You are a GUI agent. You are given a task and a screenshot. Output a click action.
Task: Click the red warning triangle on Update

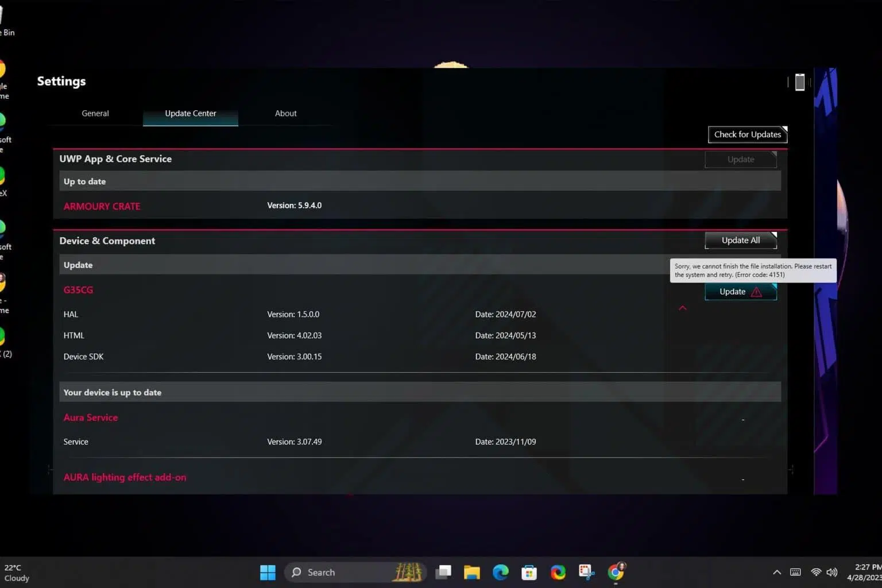756,292
